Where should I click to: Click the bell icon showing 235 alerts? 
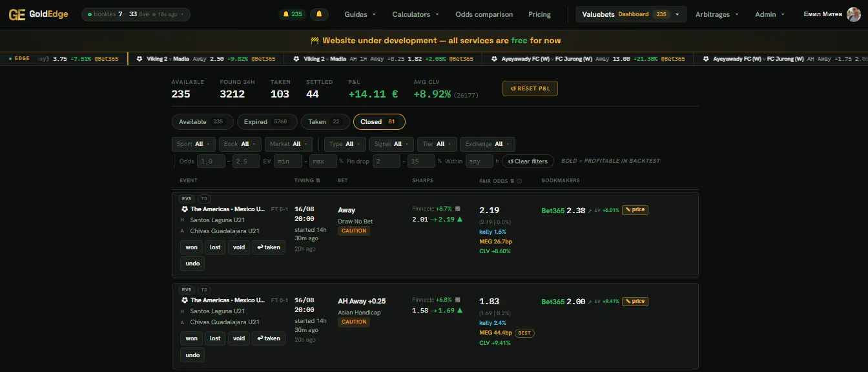pyautogui.click(x=293, y=14)
